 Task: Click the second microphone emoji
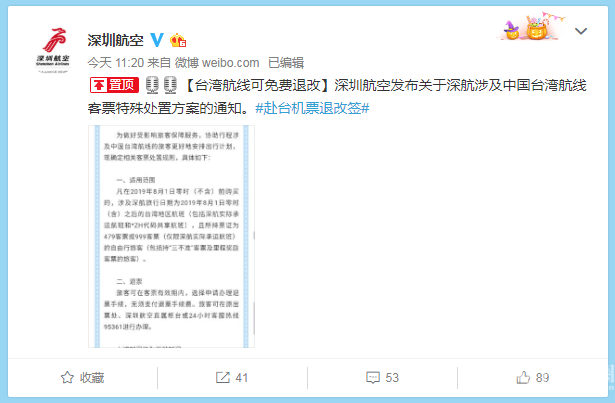tap(170, 85)
